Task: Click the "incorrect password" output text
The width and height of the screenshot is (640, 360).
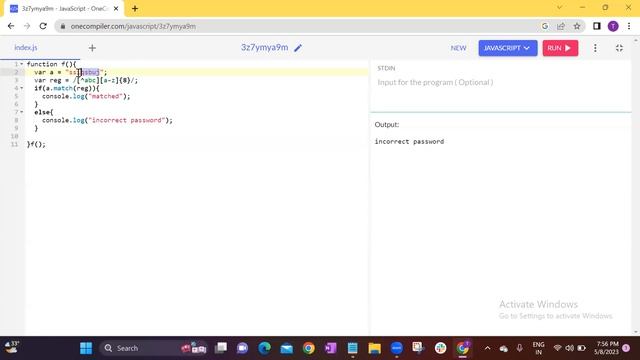Action: coord(409,142)
